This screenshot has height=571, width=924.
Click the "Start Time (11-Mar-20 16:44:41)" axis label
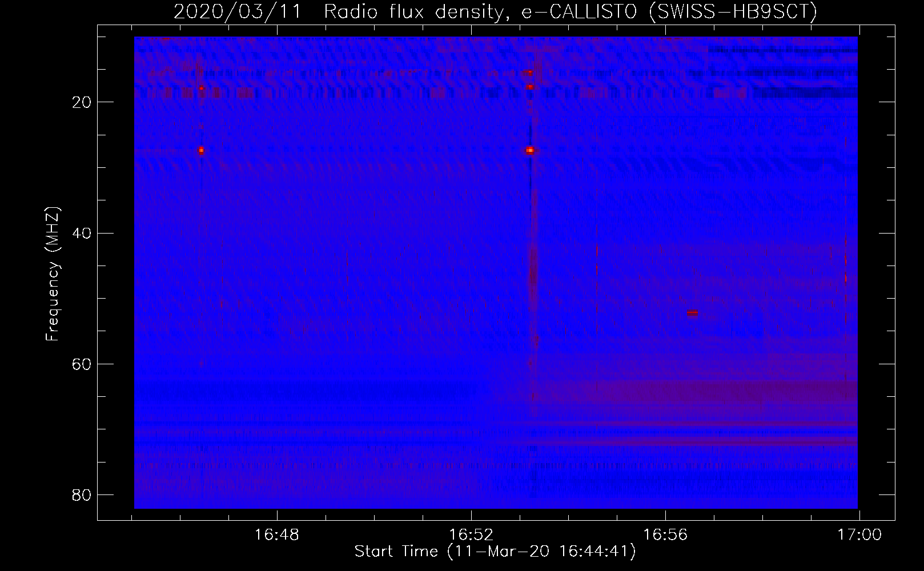(x=495, y=552)
